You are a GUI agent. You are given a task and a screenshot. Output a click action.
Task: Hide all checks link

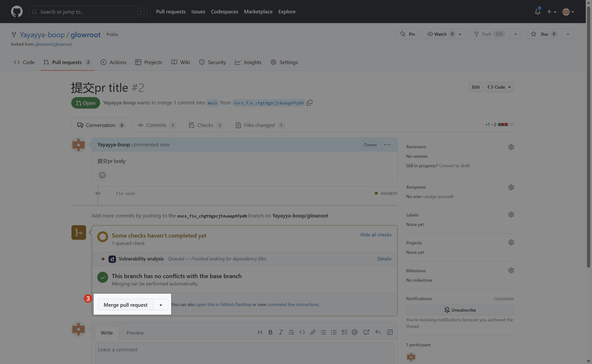[376, 235]
